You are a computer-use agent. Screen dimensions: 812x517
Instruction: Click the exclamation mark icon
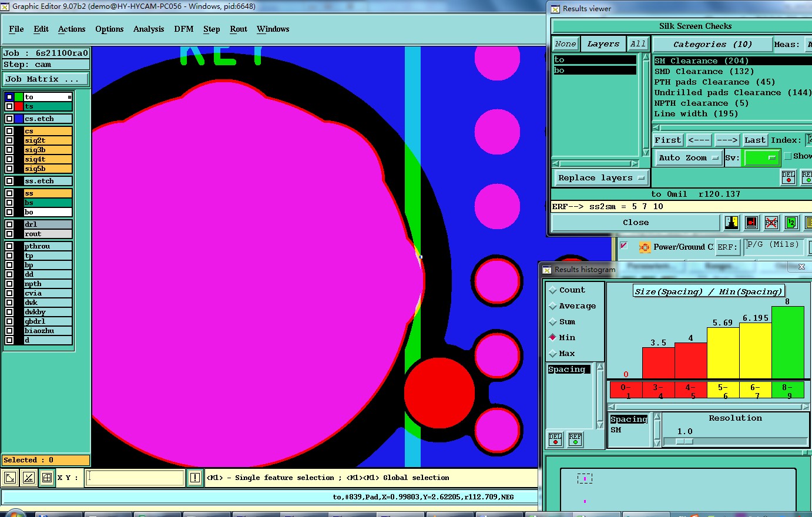[195, 478]
